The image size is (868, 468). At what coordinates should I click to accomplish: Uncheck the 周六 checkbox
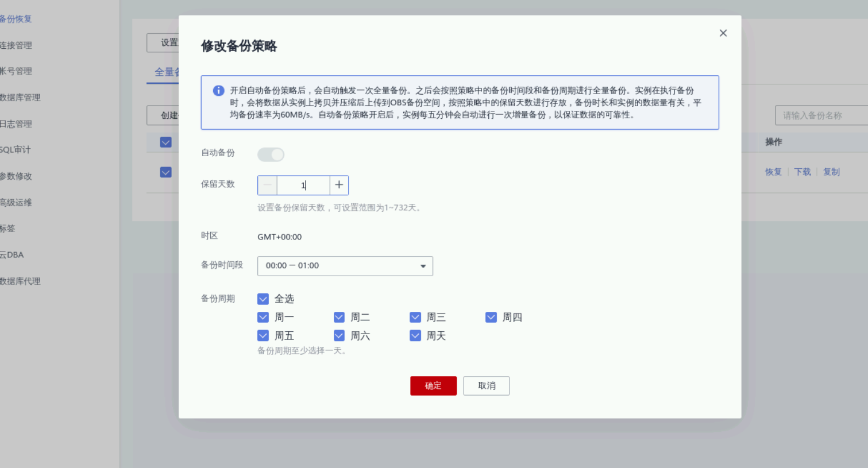[x=339, y=335]
